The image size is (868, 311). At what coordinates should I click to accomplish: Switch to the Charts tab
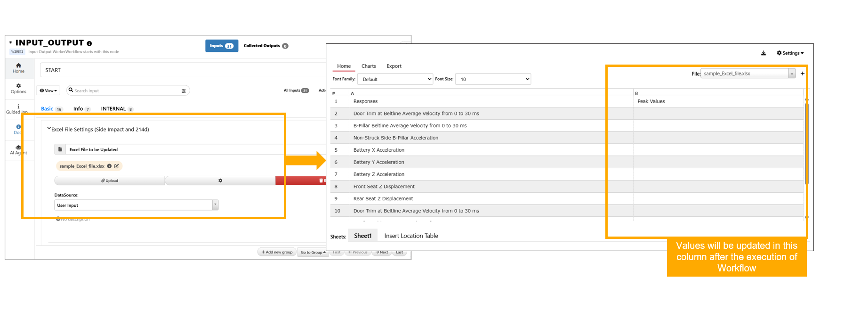coord(369,66)
